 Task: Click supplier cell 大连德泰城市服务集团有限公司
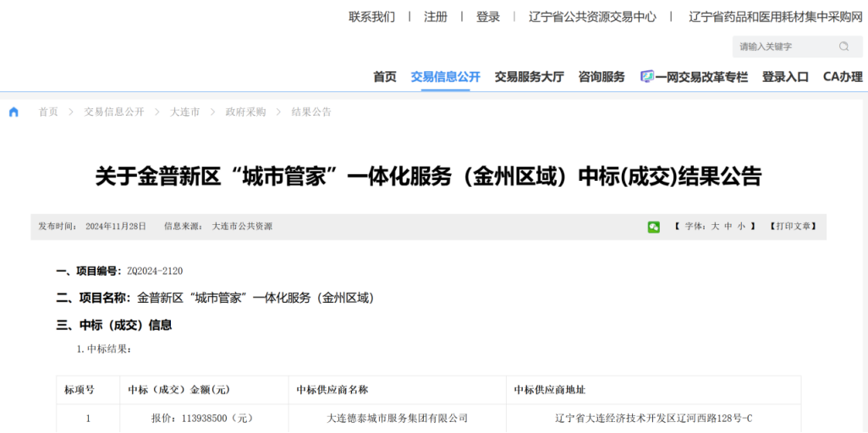[x=398, y=418]
